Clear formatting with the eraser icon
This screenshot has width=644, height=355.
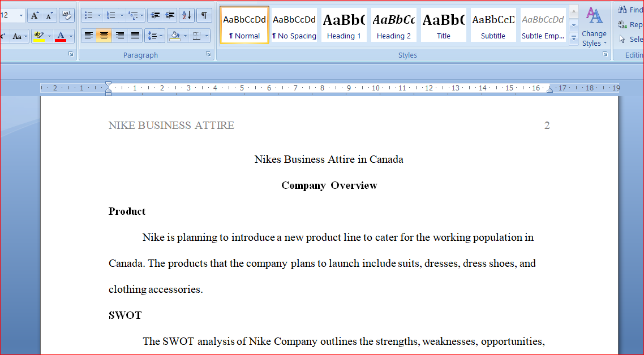[x=67, y=16]
